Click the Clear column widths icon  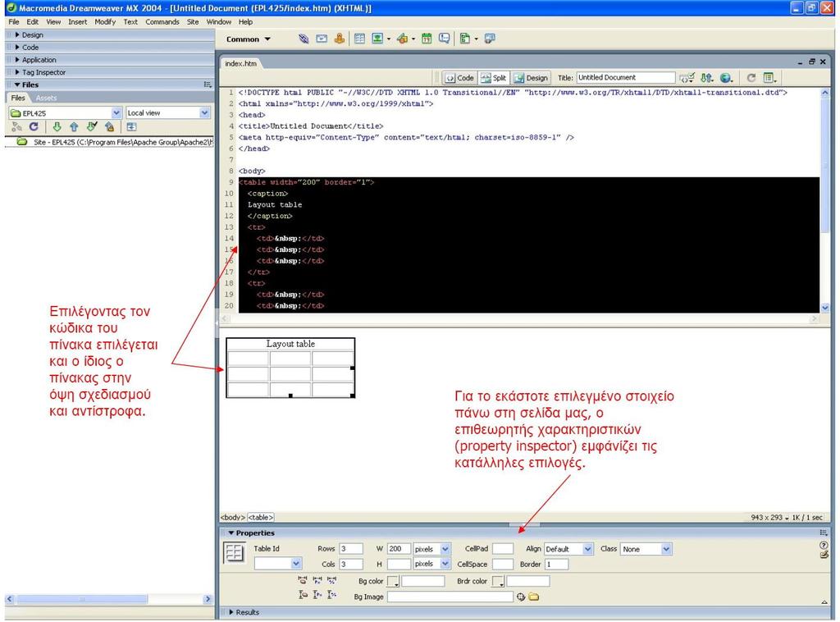(303, 580)
